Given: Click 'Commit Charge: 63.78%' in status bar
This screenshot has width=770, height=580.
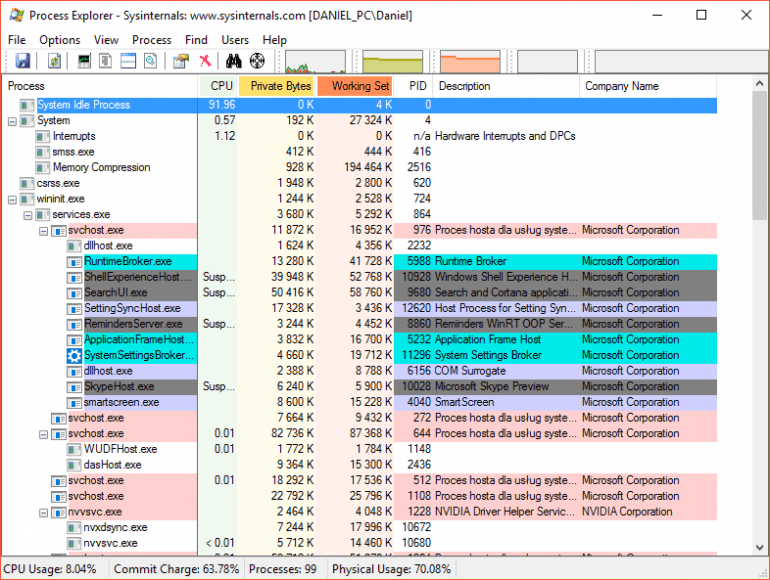Looking at the screenshot, I should coord(176,569).
